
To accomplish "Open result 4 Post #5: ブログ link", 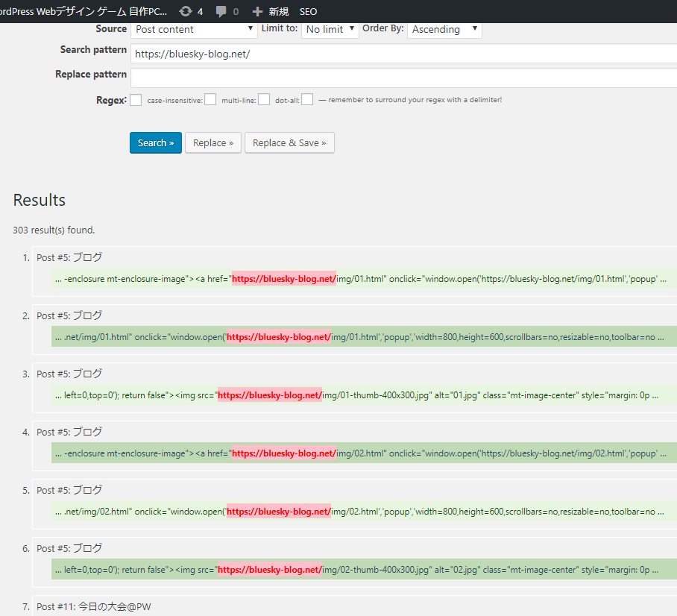I will (x=69, y=432).
